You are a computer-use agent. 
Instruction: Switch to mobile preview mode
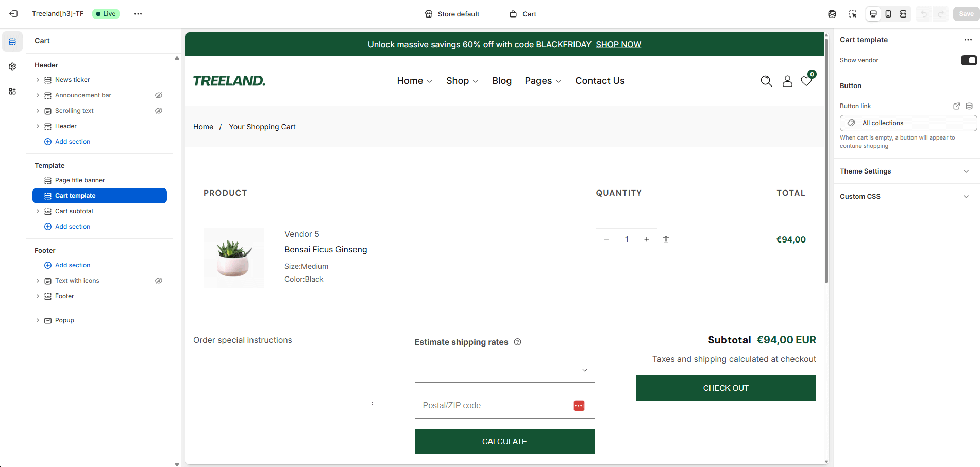pos(888,14)
